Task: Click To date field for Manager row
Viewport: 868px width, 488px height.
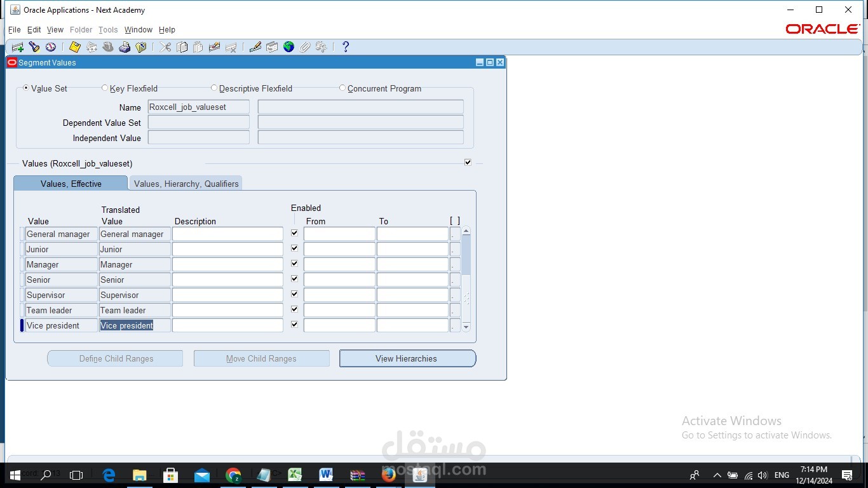Action: click(412, 264)
